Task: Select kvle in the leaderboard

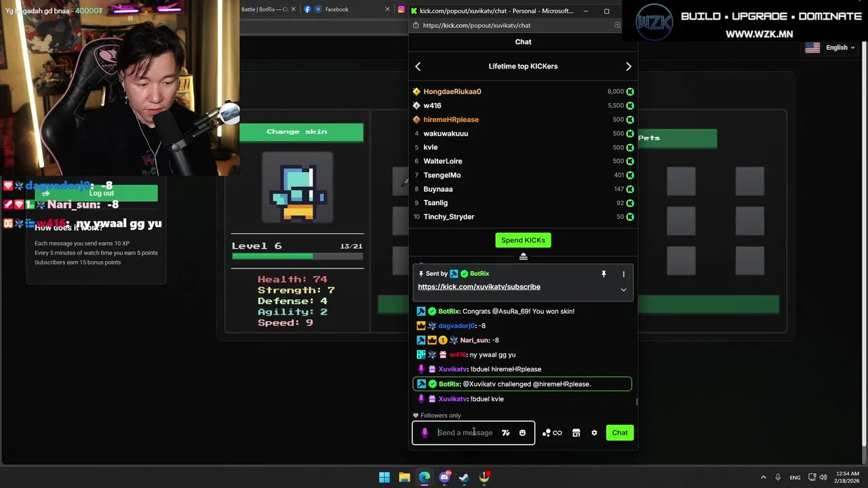Action: point(523,147)
